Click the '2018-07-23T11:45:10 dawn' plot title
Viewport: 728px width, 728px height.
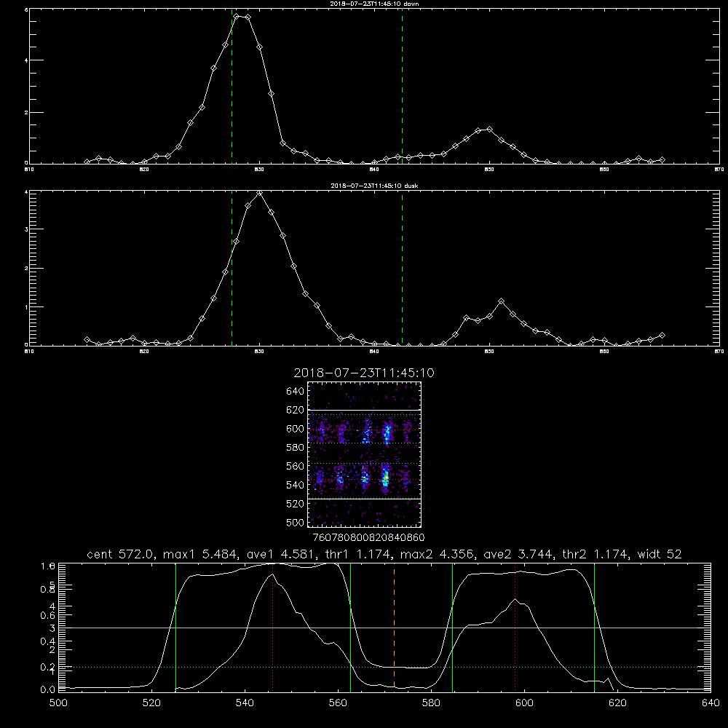coord(374,3)
